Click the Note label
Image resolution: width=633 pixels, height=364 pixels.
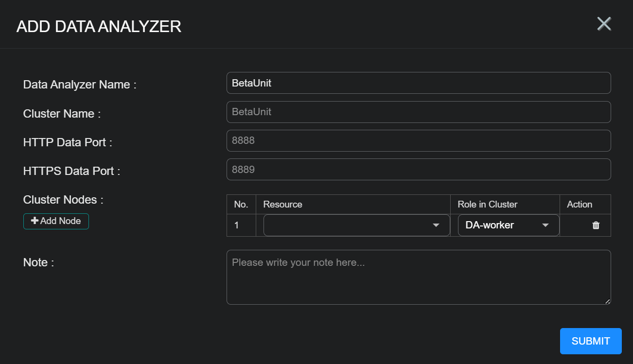[x=38, y=262]
